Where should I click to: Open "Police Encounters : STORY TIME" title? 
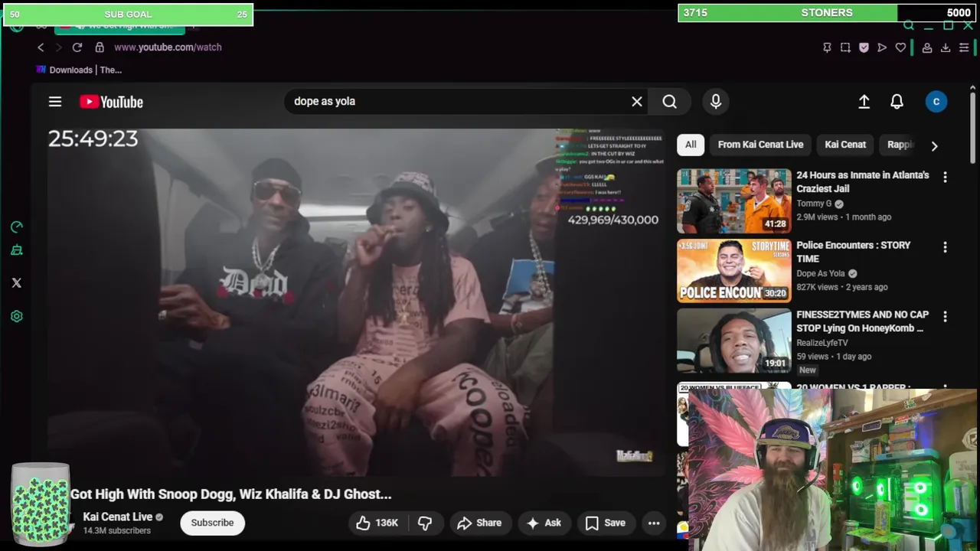(x=854, y=252)
